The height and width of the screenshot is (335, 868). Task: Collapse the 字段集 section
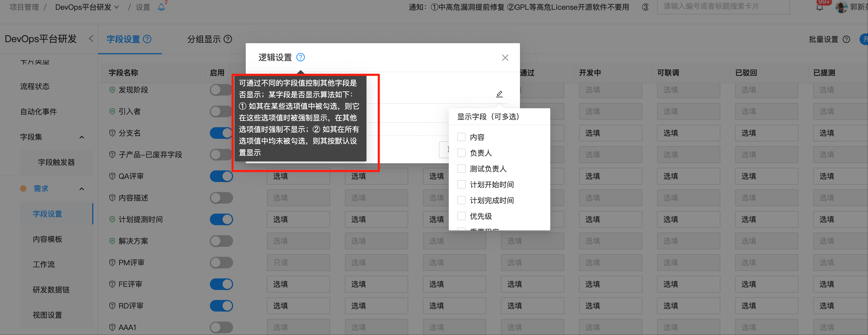tap(81, 137)
